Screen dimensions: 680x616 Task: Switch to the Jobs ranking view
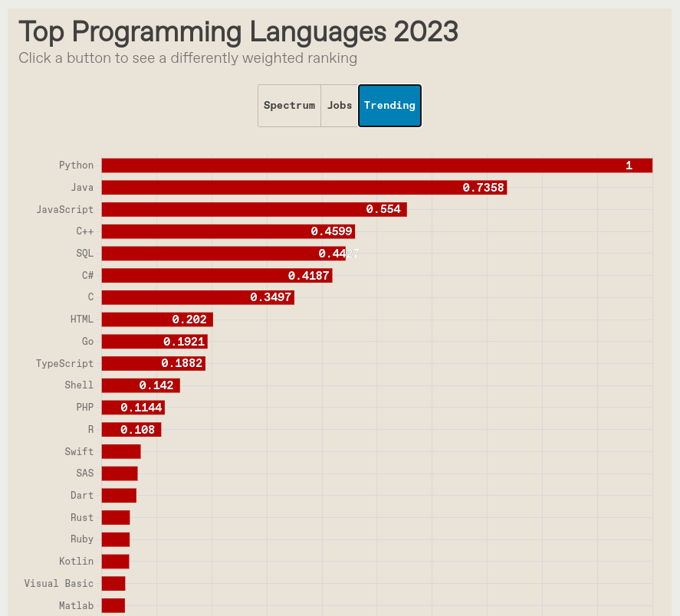[x=340, y=105]
